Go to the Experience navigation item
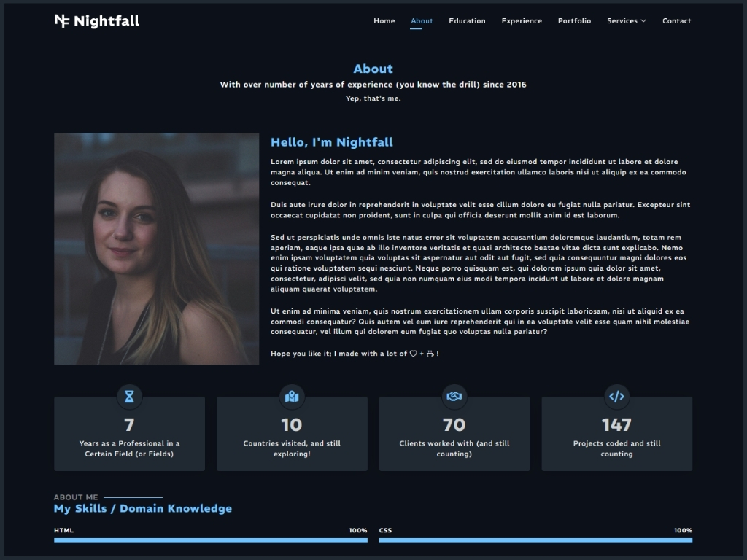 click(x=522, y=21)
